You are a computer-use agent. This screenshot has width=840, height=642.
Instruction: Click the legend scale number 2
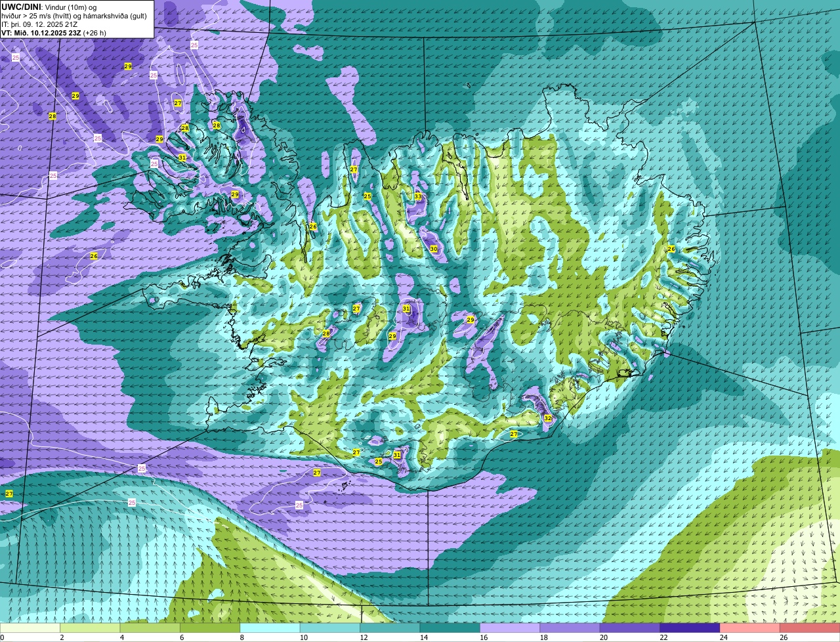point(61,637)
